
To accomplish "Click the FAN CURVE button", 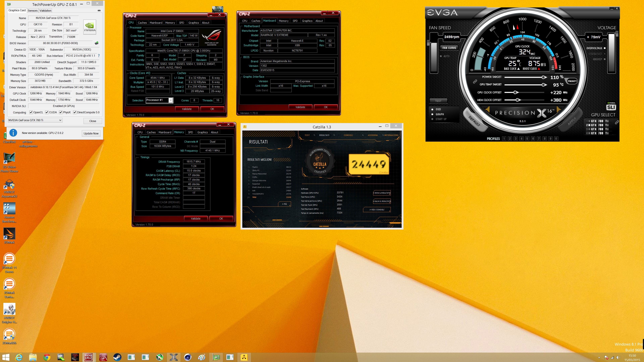I will (x=449, y=48).
